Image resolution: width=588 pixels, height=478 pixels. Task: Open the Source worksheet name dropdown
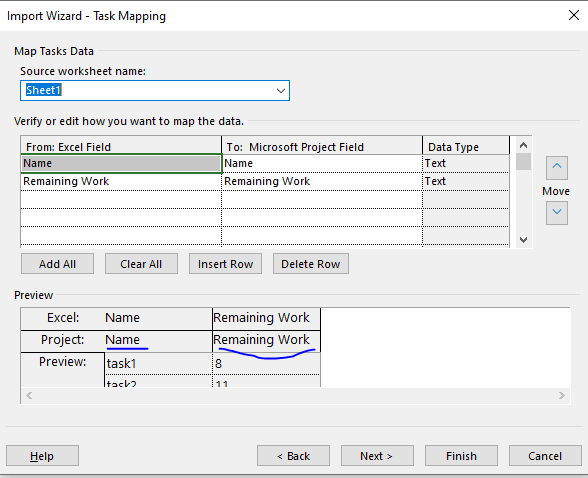(x=280, y=91)
